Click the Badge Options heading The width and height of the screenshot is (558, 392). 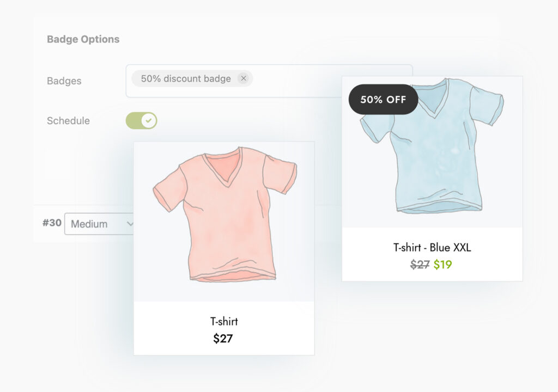(82, 39)
